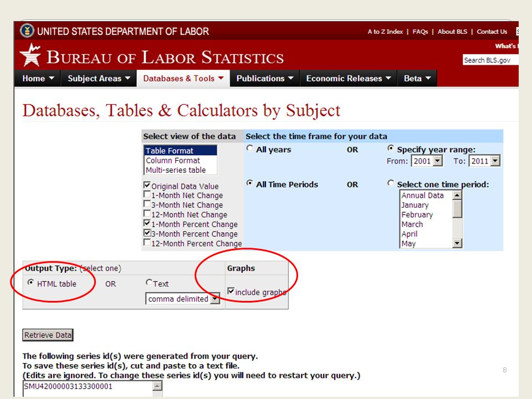Click the BLS star logo
Image resolution: width=532 pixels, height=399 pixels.
click(30, 55)
